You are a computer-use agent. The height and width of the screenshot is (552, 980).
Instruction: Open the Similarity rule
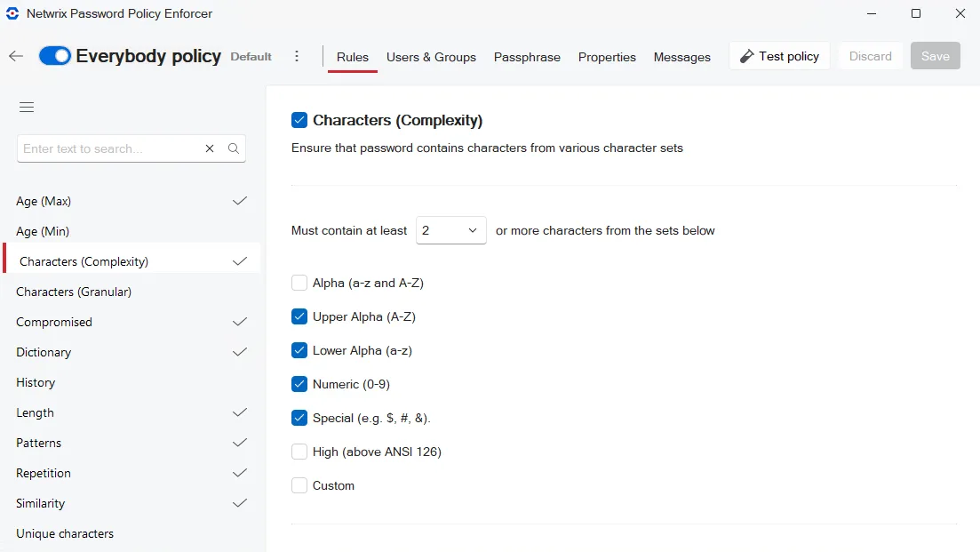(131, 503)
